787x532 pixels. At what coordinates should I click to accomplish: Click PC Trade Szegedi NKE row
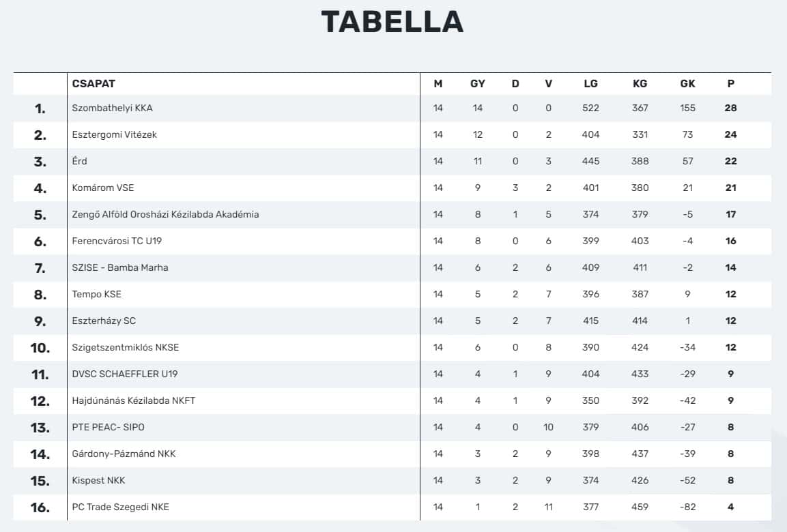click(x=392, y=507)
